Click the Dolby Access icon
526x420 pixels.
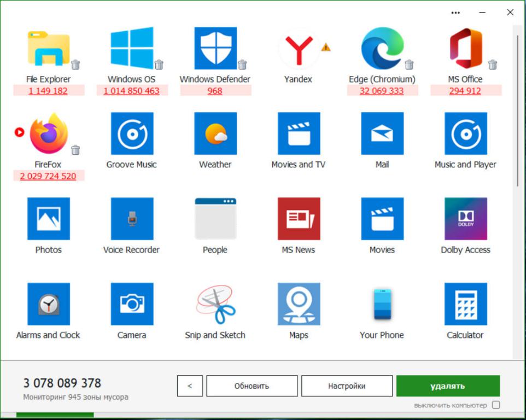coord(465,219)
